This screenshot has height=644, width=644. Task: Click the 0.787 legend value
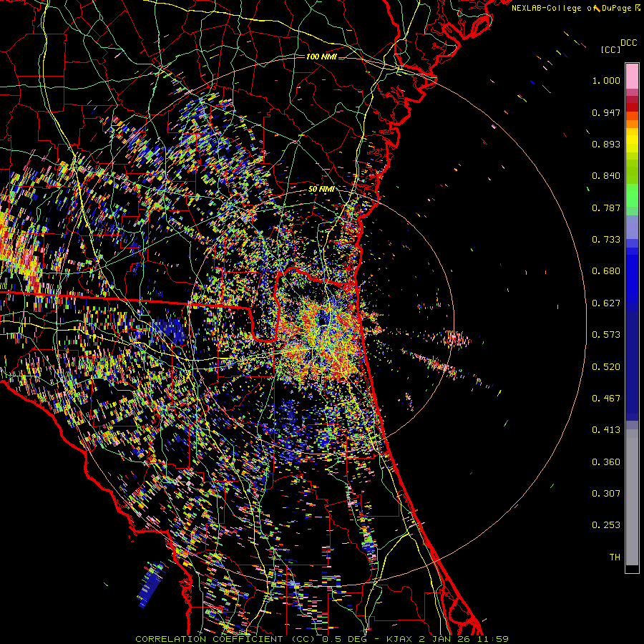coord(606,208)
